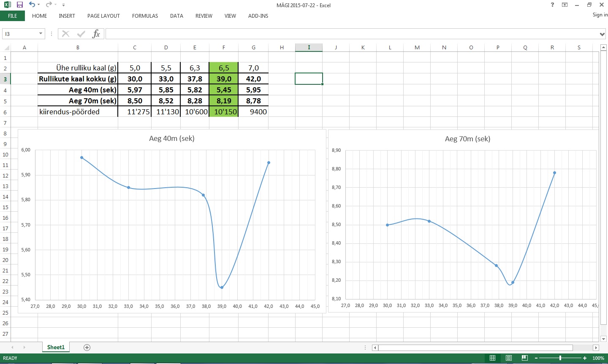Expand the formula bar

click(x=602, y=34)
